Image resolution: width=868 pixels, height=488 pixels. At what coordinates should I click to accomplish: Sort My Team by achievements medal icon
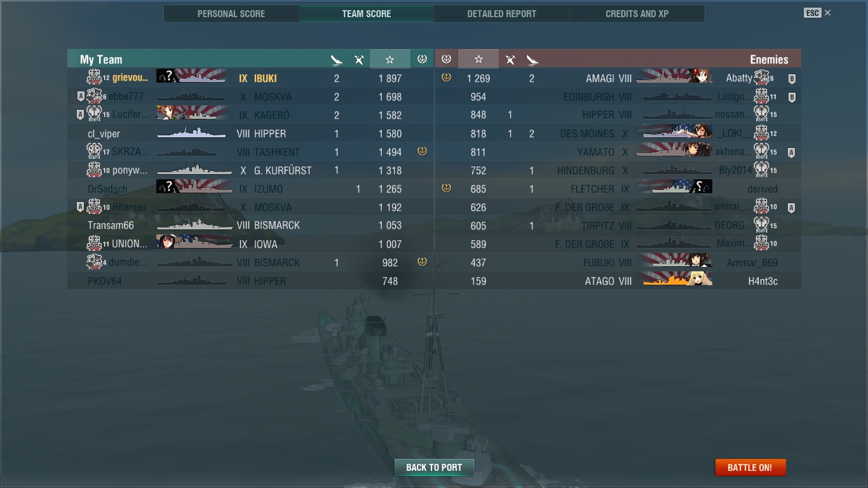tap(422, 59)
